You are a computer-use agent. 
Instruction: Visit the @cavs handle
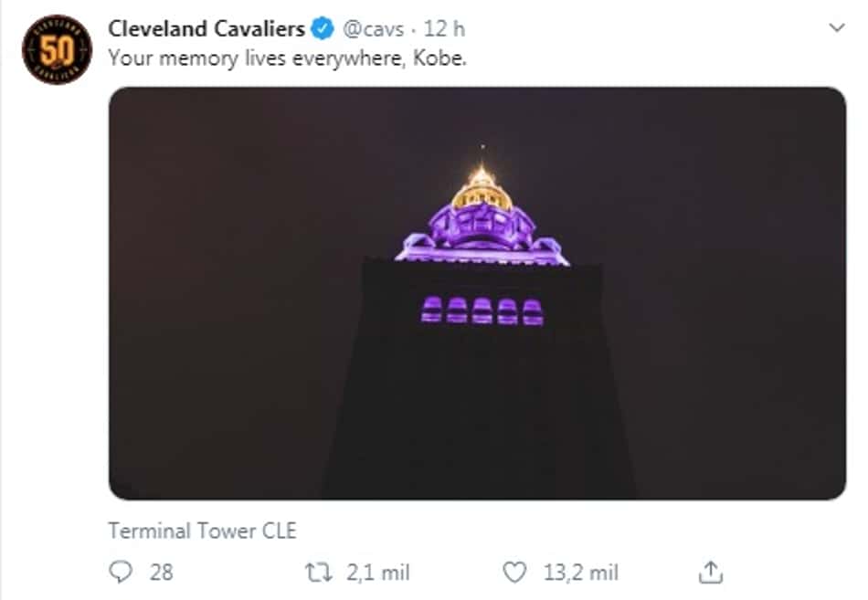373,29
